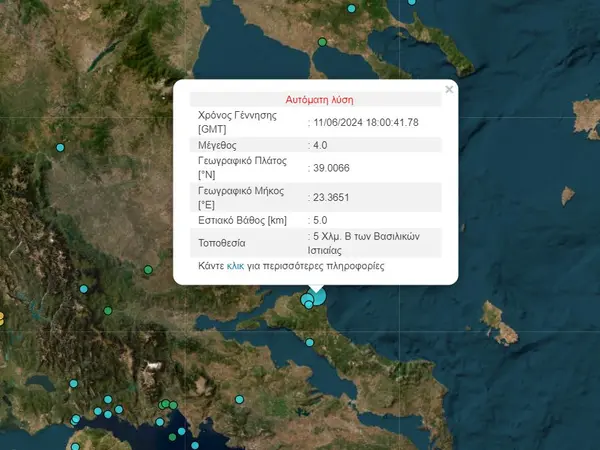The height and width of the screenshot is (450, 600).
Task: Select the focal depth value 5.0
Action: point(320,220)
